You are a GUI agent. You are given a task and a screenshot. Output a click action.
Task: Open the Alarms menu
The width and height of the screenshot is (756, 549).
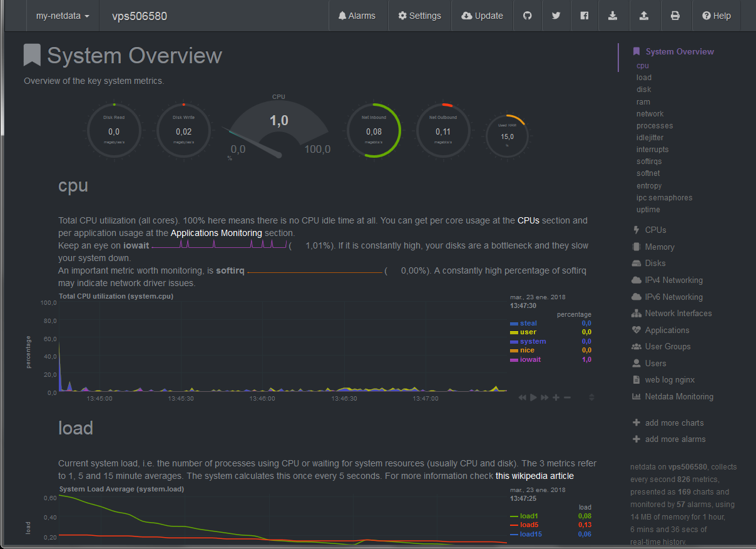[358, 16]
